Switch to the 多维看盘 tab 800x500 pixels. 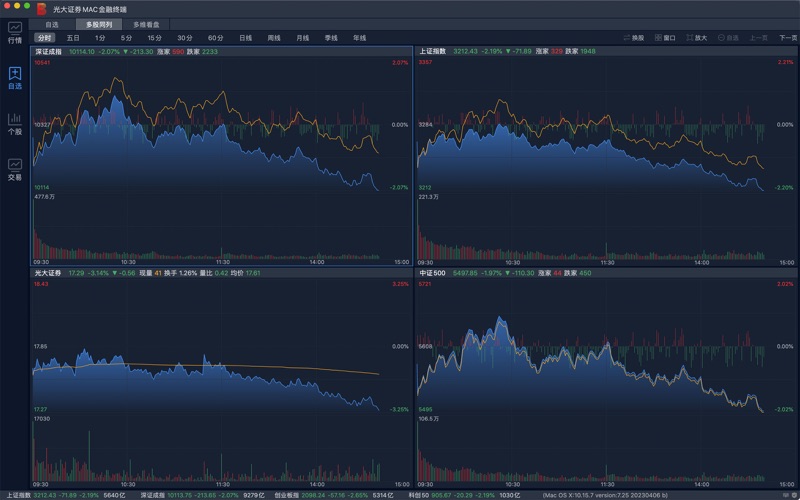click(146, 23)
